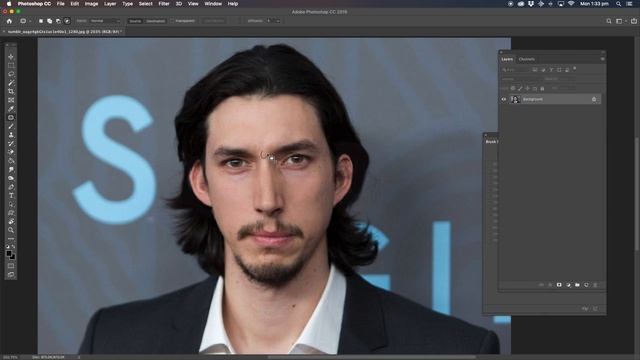Toggle lock image pixels brush icon
Screen dimensions: 640x360
pyautogui.click(x=520, y=88)
